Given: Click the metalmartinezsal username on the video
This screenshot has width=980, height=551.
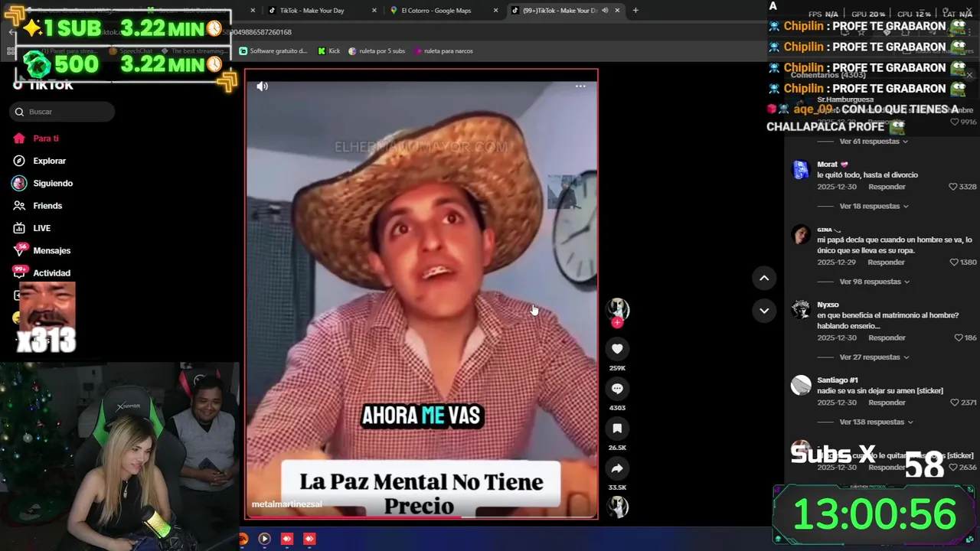Looking at the screenshot, I should point(287,504).
